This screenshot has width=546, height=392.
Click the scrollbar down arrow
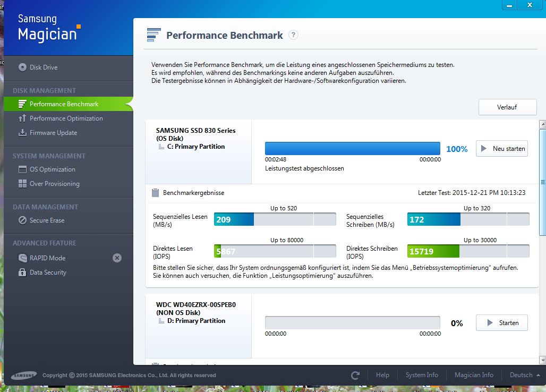542,360
